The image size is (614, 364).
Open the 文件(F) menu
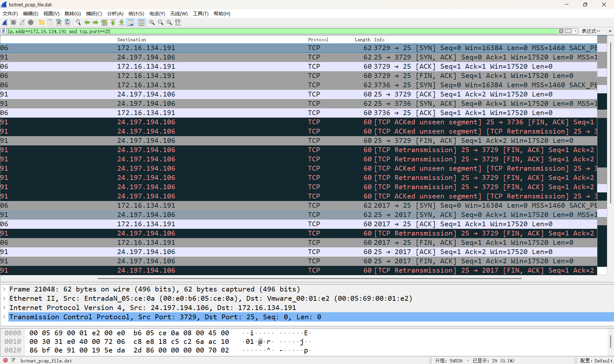coord(10,14)
